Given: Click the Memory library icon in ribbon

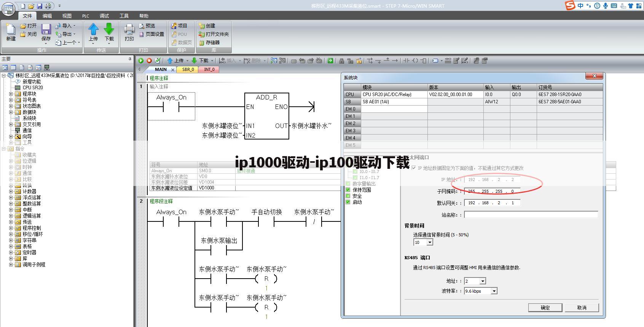Looking at the screenshot, I should 202,43.
